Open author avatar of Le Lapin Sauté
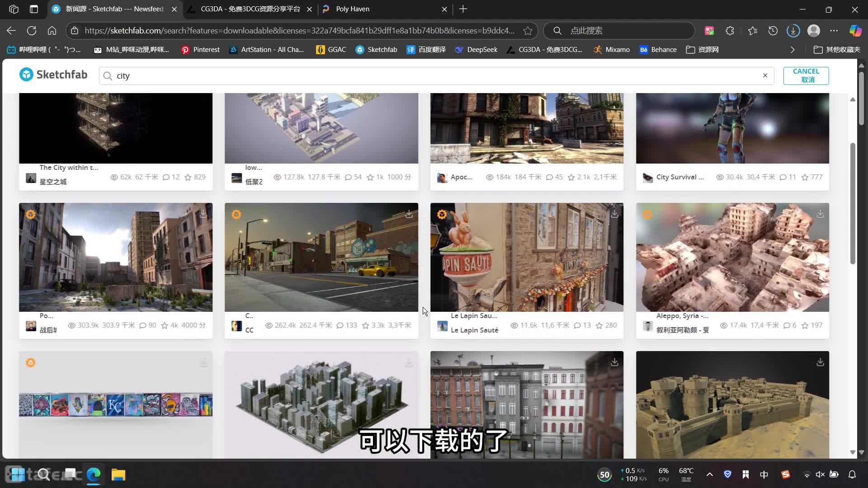This screenshot has width=868, height=488. [x=442, y=326]
